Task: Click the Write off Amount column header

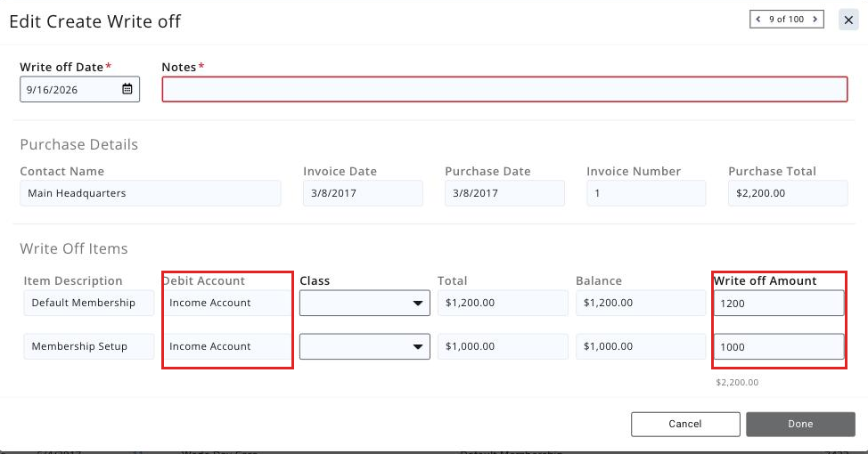Action: [x=765, y=281]
